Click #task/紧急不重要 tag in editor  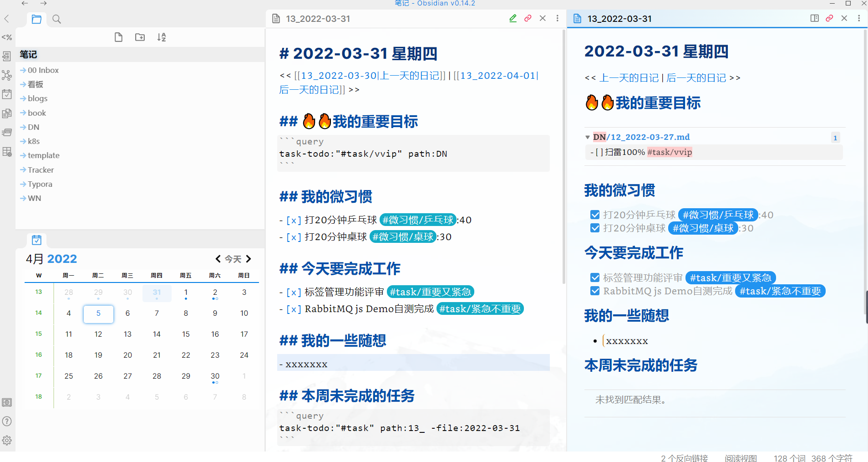pyautogui.click(x=480, y=309)
